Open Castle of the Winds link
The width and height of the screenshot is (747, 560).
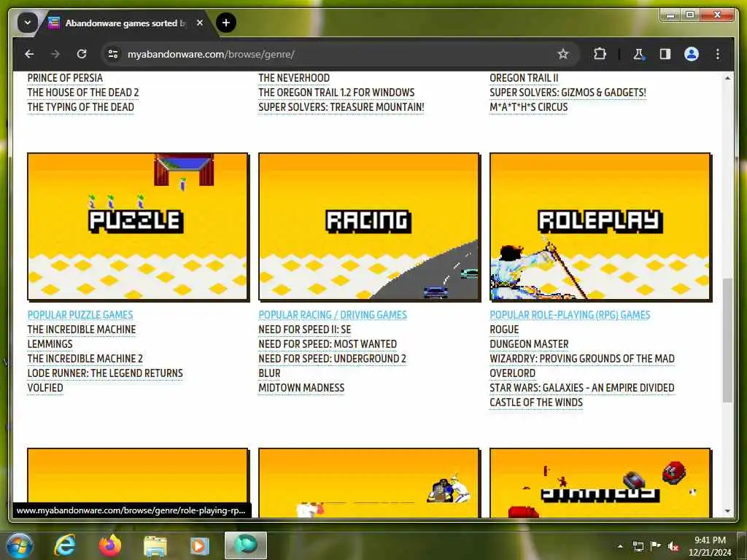(x=536, y=402)
